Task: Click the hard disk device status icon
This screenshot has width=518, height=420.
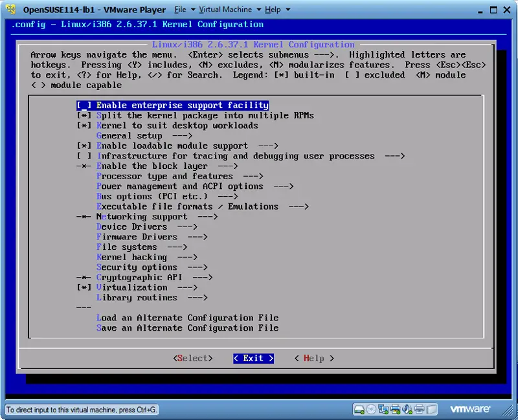Action: (x=359, y=410)
